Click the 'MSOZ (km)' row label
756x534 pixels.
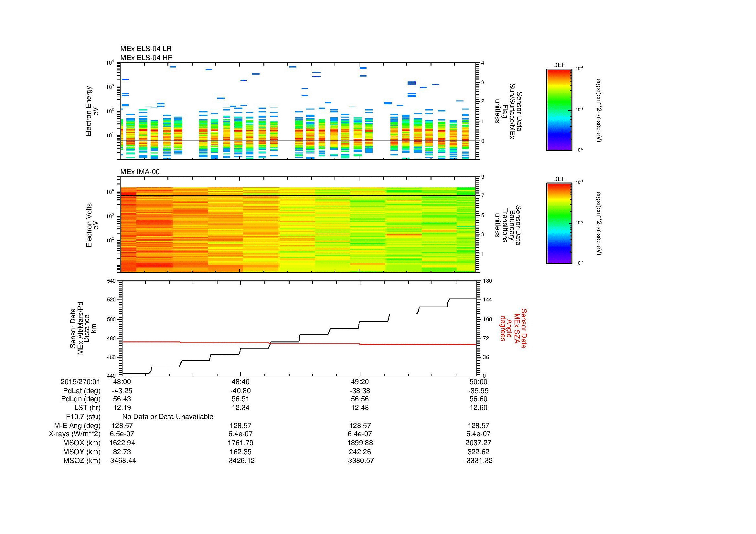[82, 461]
